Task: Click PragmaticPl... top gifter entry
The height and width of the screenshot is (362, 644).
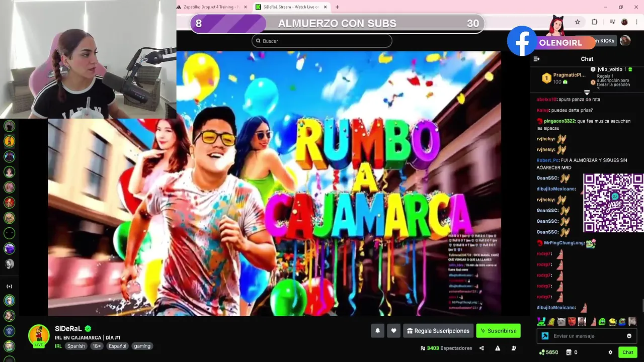Action: tap(563, 78)
